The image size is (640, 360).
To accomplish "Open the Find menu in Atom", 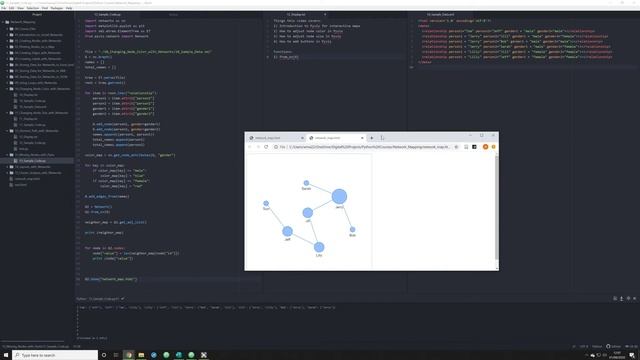I will 45,8.
